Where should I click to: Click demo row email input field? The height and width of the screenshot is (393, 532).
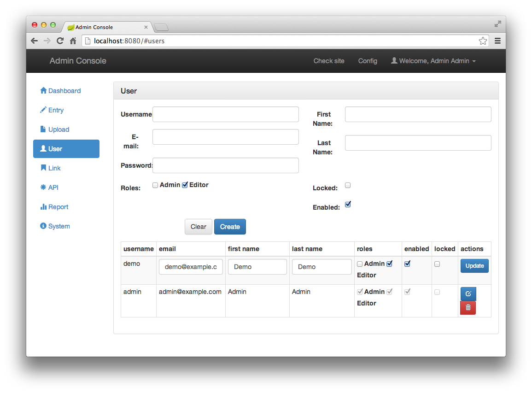[191, 267]
